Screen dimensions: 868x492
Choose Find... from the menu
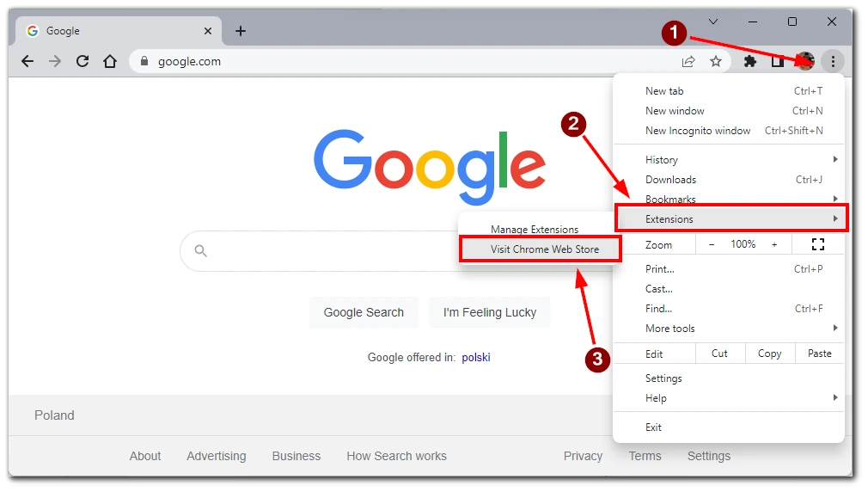(x=729, y=309)
